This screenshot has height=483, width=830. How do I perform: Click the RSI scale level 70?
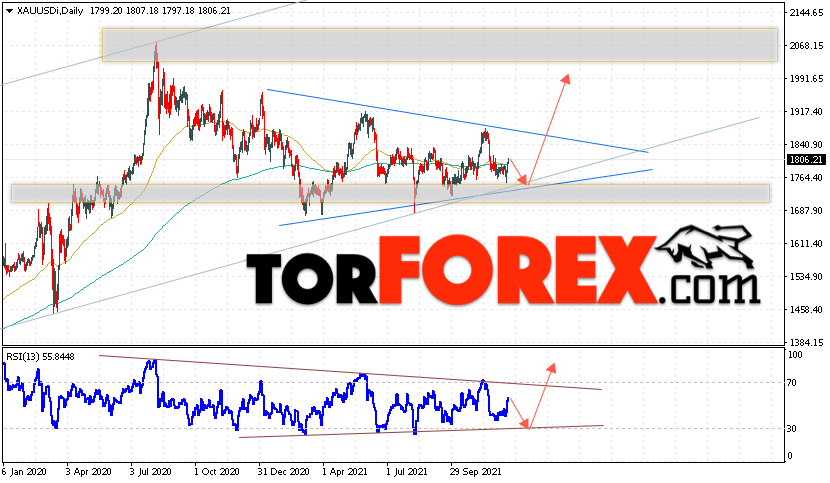click(793, 382)
